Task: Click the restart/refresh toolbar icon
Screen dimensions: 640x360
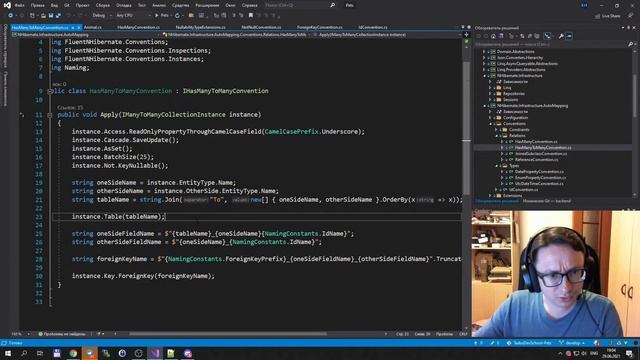Action: (x=177, y=16)
